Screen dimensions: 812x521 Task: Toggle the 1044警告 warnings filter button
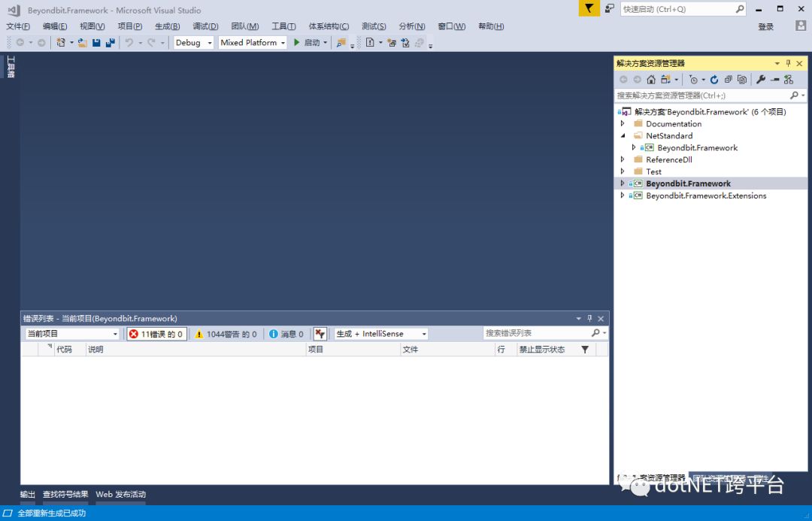[226, 334]
